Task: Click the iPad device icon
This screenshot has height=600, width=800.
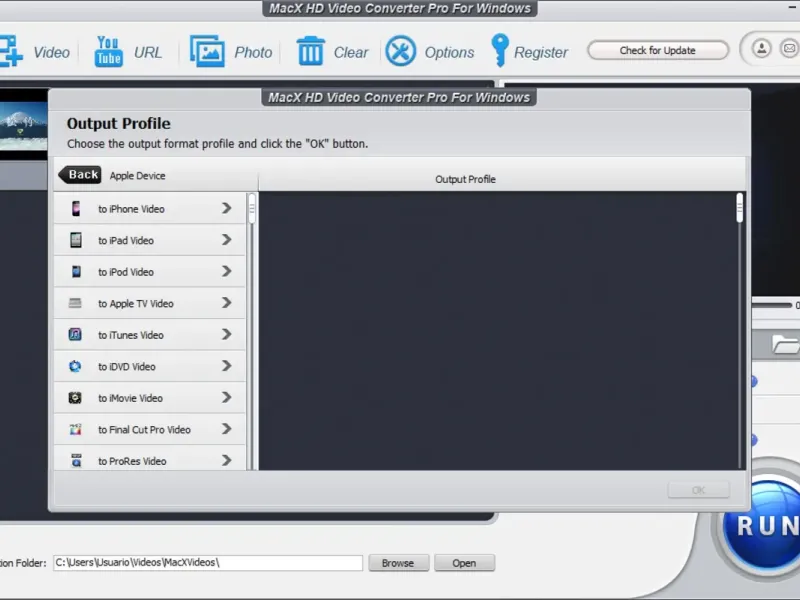Action: point(76,240)
